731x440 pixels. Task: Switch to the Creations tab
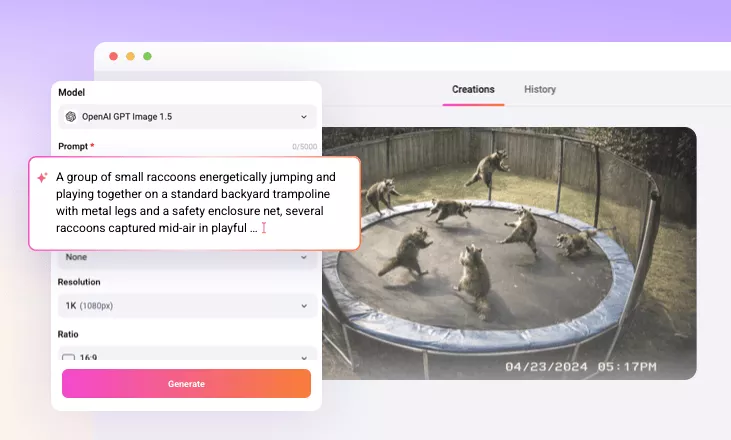tap(473, 89)
